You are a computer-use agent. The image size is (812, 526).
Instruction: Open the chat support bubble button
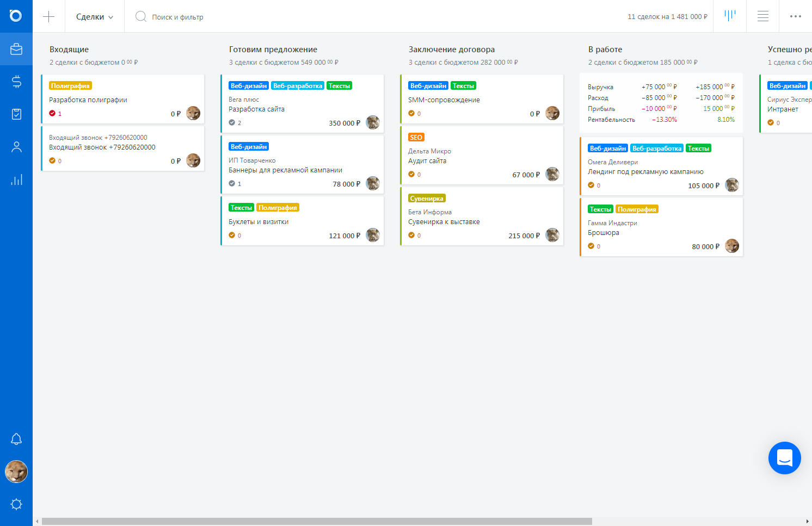click(x=784, y=458)
